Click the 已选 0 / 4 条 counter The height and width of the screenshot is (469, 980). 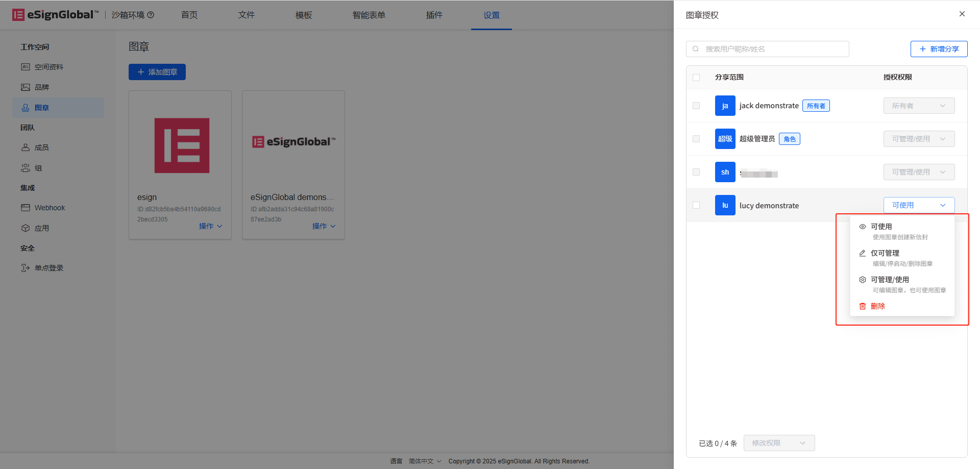[x=718, y=443]
